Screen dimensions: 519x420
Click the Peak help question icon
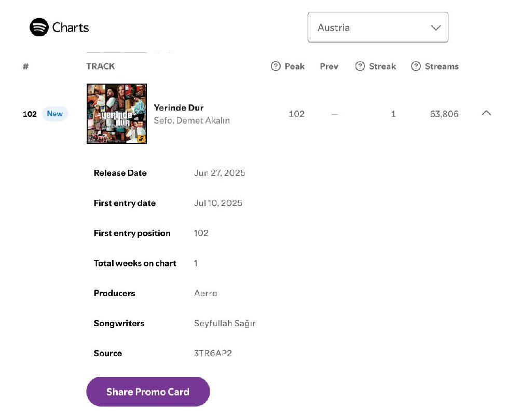click(276, 66)
